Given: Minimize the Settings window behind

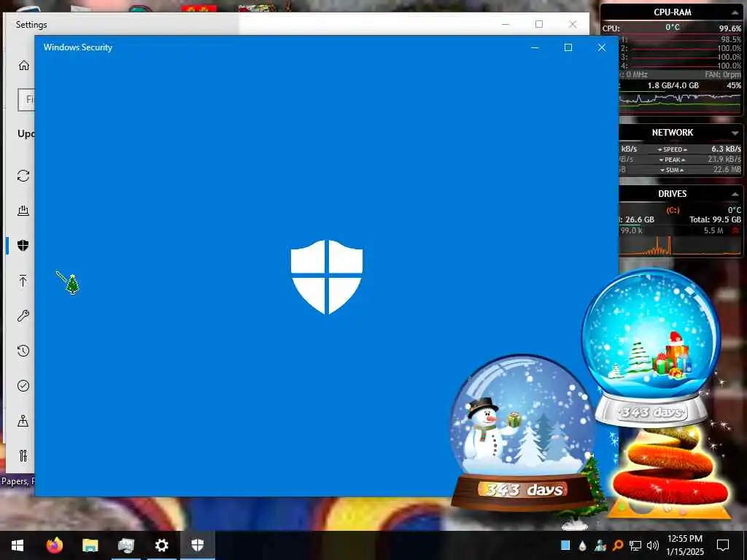Looking at the screenshot, I should point(506,24).
